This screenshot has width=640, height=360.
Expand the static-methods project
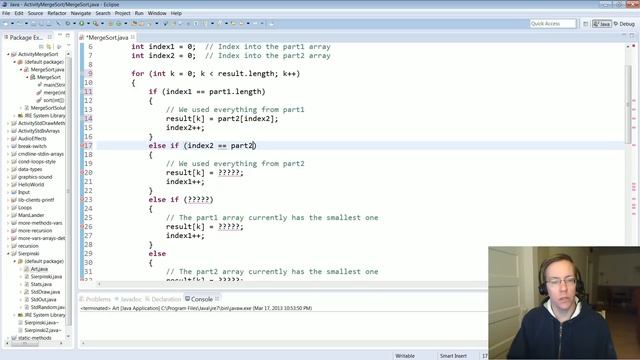[8, 338]
